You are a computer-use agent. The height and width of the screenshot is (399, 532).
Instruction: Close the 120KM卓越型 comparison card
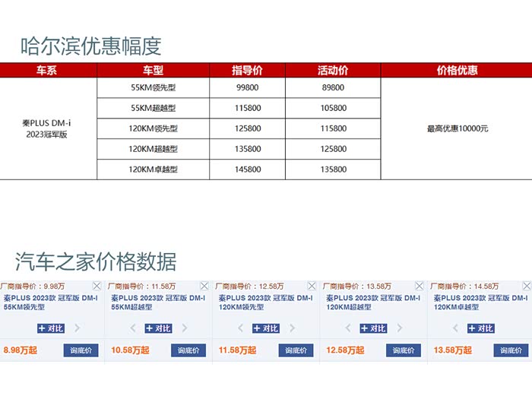(x=527, y=286)
